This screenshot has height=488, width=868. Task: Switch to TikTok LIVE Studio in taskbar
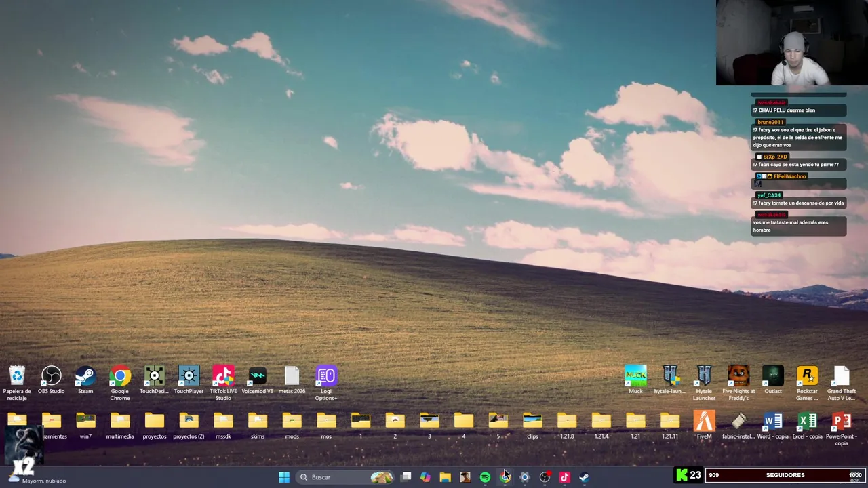564,477
